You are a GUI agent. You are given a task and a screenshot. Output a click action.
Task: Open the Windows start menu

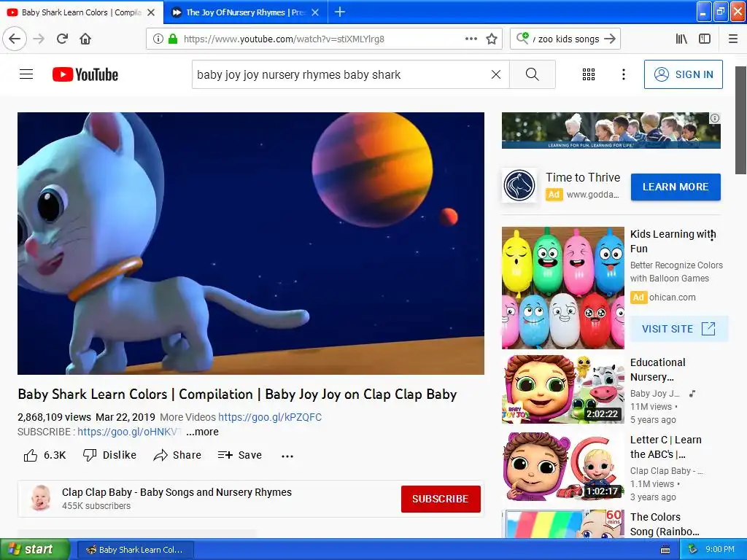tap(35, 550)
